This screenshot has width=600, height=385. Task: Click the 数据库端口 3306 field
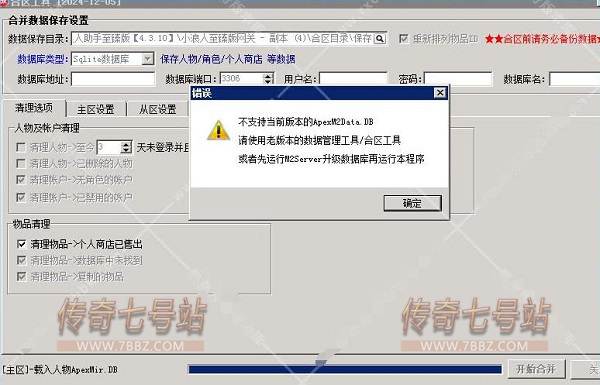(242, 79)
